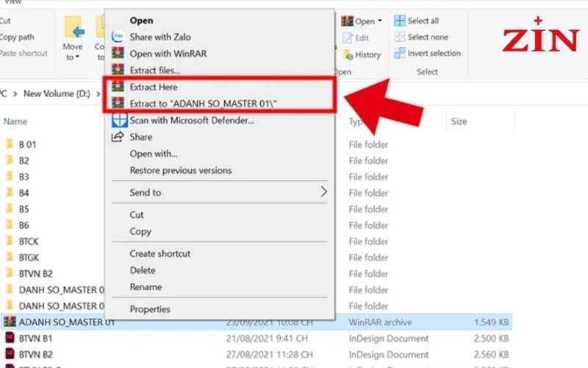The height and width of the screenshot is (368, 588).
Task: Select the BTCK folder in file list
Action: 28,241
